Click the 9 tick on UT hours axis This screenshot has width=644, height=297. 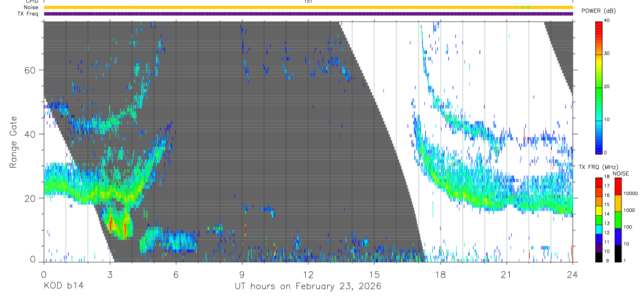[x=242, y=274]
